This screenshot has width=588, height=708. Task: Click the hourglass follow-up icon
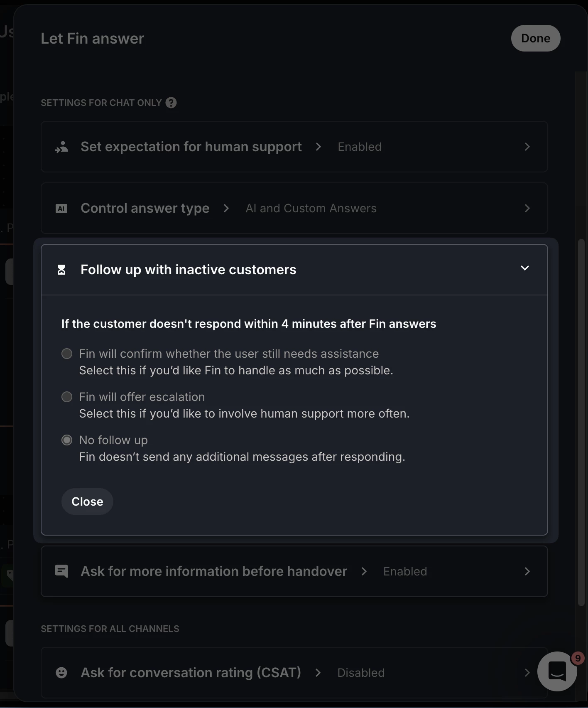click(61, 270)
